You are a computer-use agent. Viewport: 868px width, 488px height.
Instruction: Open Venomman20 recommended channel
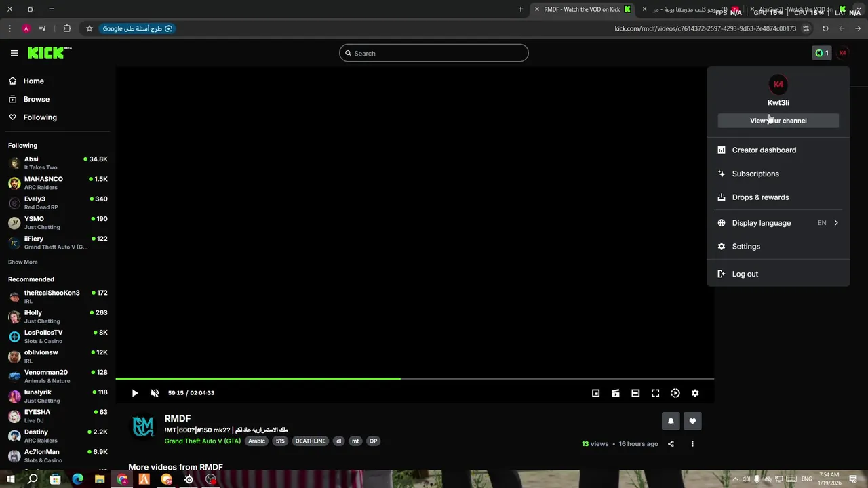[58, 376]
